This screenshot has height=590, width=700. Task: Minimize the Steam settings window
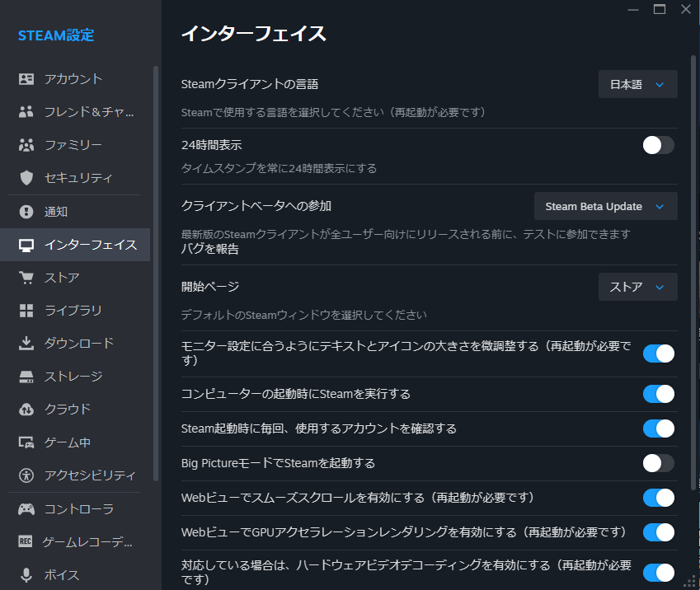click(x=633, y=9)
